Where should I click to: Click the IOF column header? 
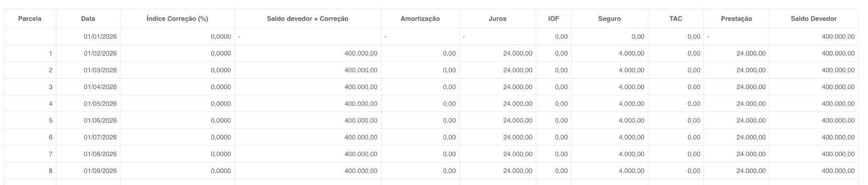click(x=553, y=19)
